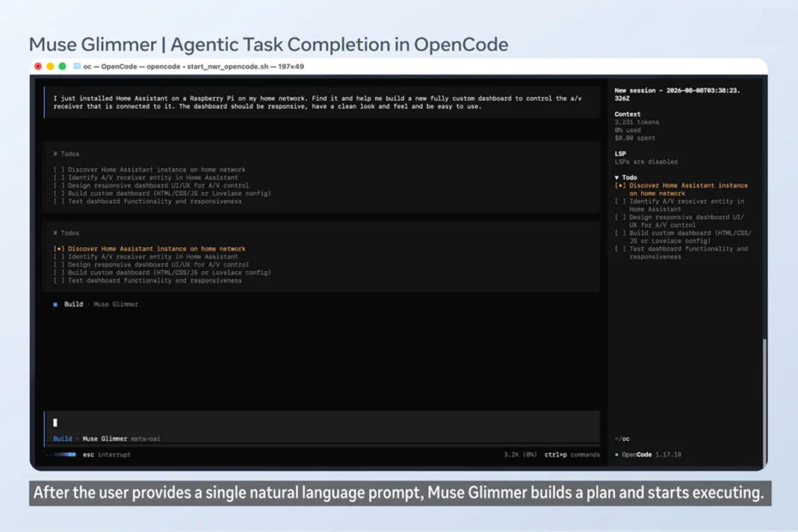
Task: Click the blue square Build indicator icon
Action: pos(55,305)
